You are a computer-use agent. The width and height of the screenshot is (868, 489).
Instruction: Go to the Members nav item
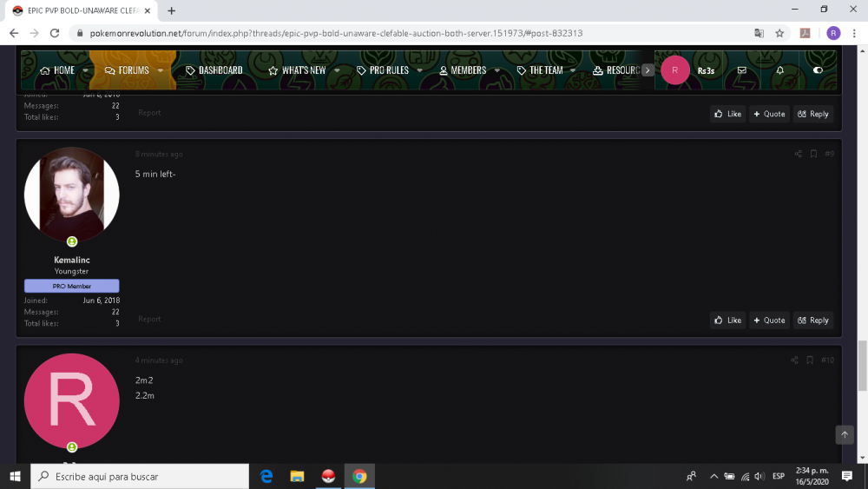pyautogui.click(x=463, y=70)
